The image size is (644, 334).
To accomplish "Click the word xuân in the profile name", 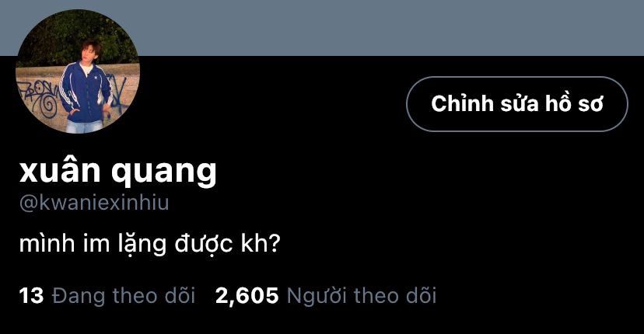I will [x=60, y=170].
